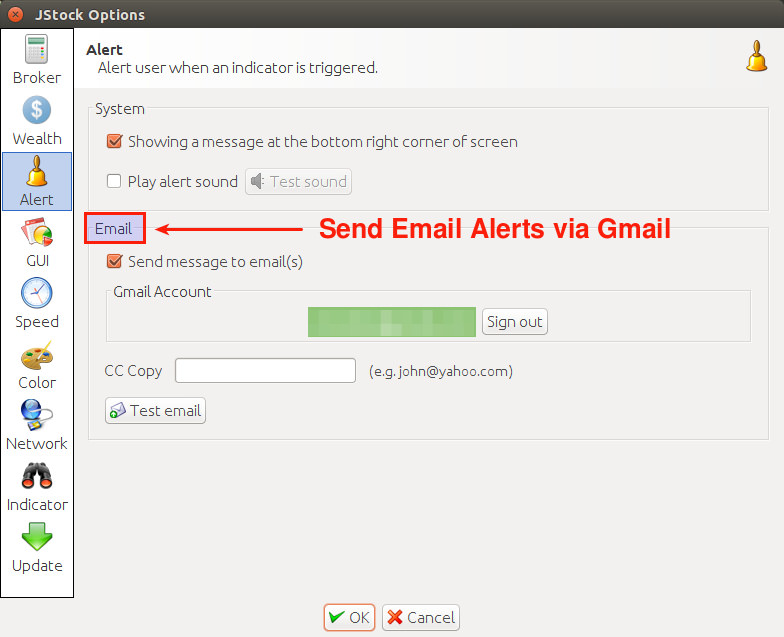Uncheck showing message at bottom right corner
784x637 pixels.
(114, 142)
